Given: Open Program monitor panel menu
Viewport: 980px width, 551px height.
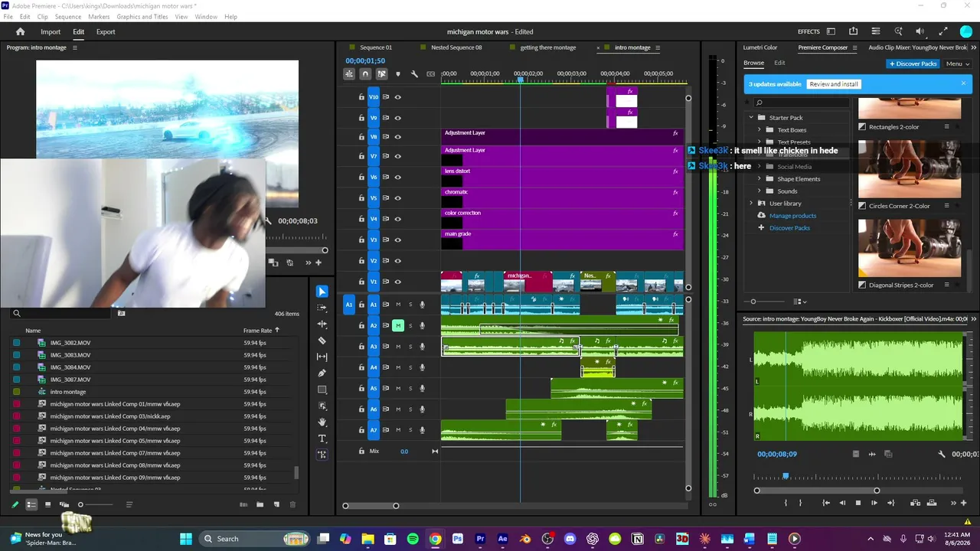Looking at the screenshot, I should pyautogui.click(x=75, y=47).
